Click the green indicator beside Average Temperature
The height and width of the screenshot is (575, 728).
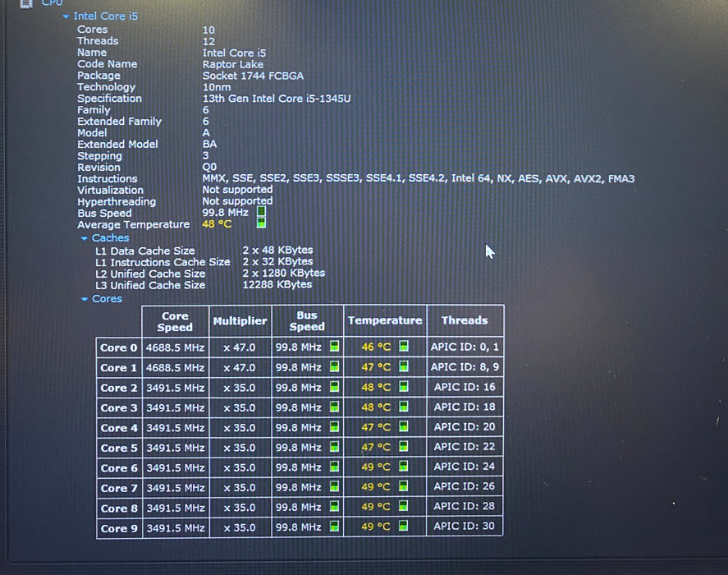261,223
